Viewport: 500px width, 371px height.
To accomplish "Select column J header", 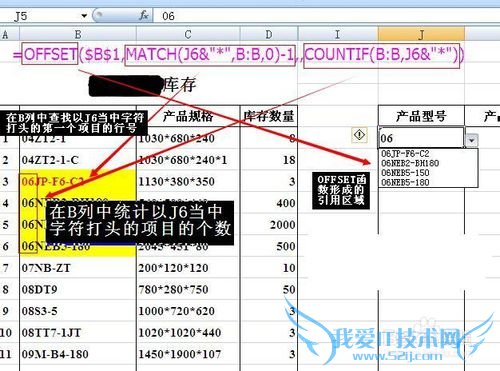I will coord(421,34).
